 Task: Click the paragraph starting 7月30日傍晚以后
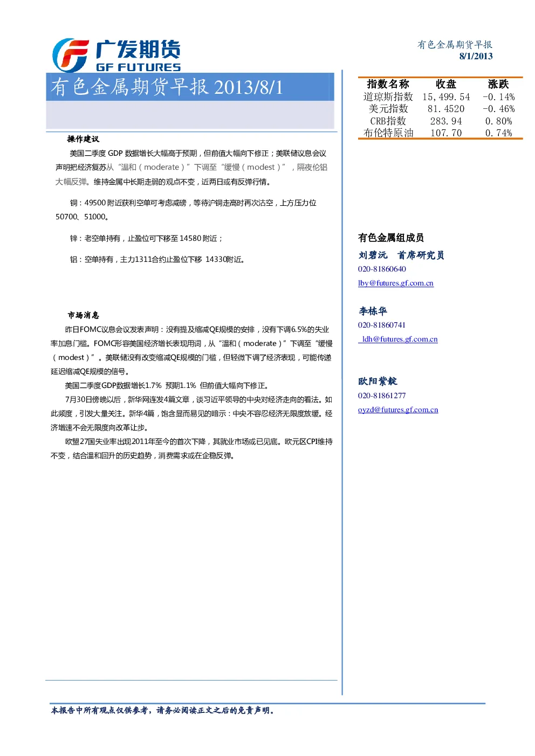coord(191,413)
